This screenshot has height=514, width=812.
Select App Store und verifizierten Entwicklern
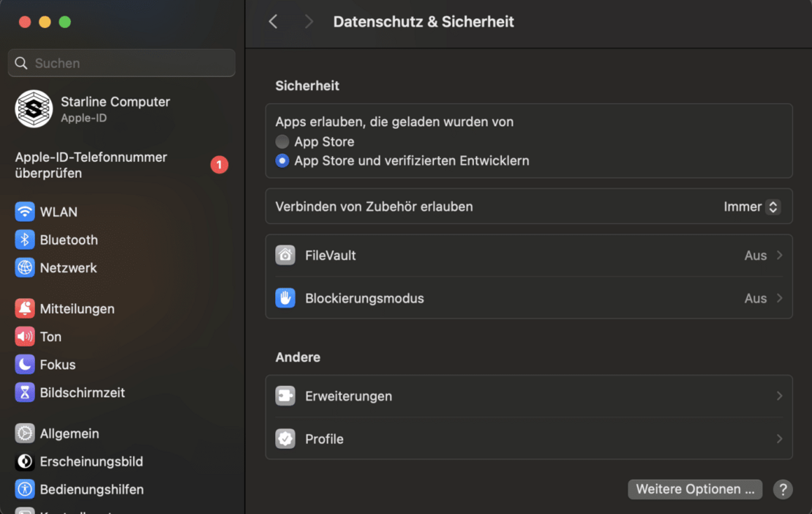point(282,160)
